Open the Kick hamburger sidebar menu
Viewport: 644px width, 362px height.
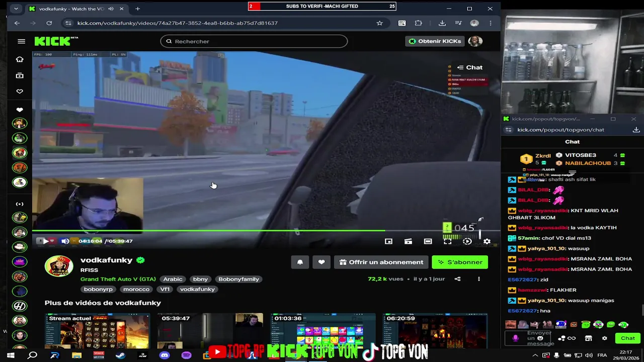click(x=21, y=41)
